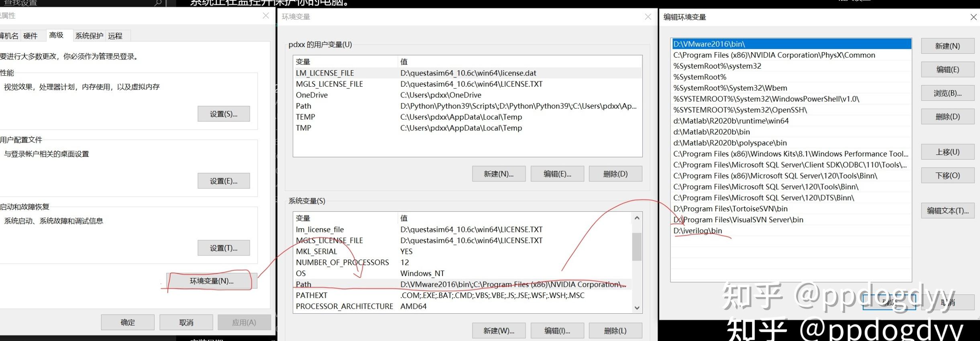Close the 编辑环境变量 dialog
This screenshot has height=341, width=980.
(973, 17)
